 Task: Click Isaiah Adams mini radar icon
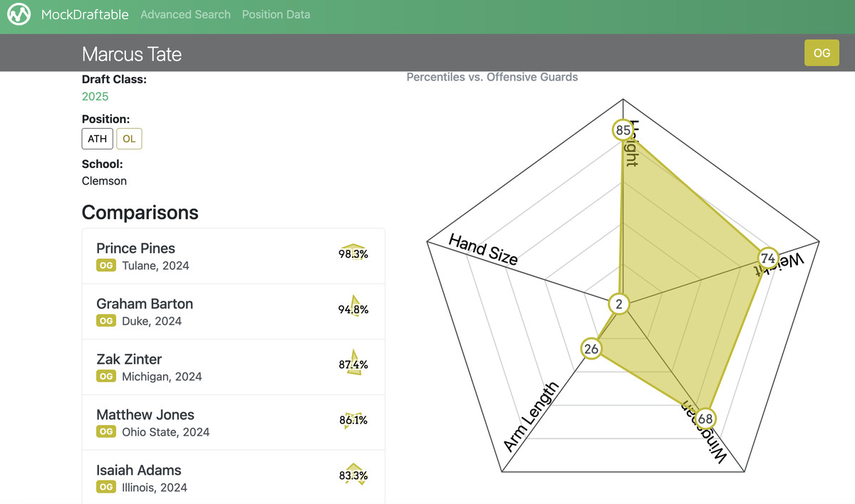click(353, 475)
